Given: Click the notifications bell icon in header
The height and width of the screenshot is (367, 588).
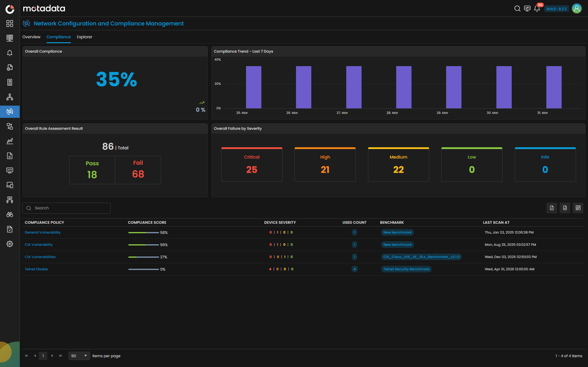Looking at the screenshot, I should (537, 9).
